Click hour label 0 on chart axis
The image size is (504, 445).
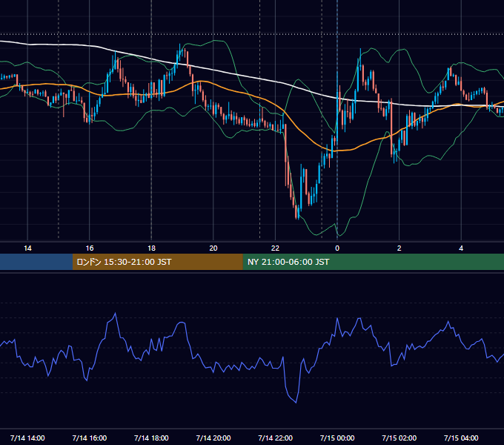coord(337,248)
